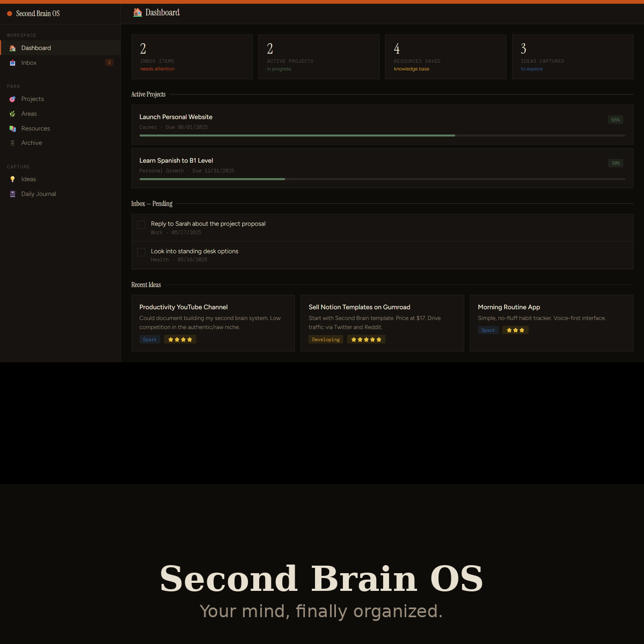Check off standing desk options task
The width and height of the screenshot is (644, 644).
pyautogui.click(x=141, y=252)
